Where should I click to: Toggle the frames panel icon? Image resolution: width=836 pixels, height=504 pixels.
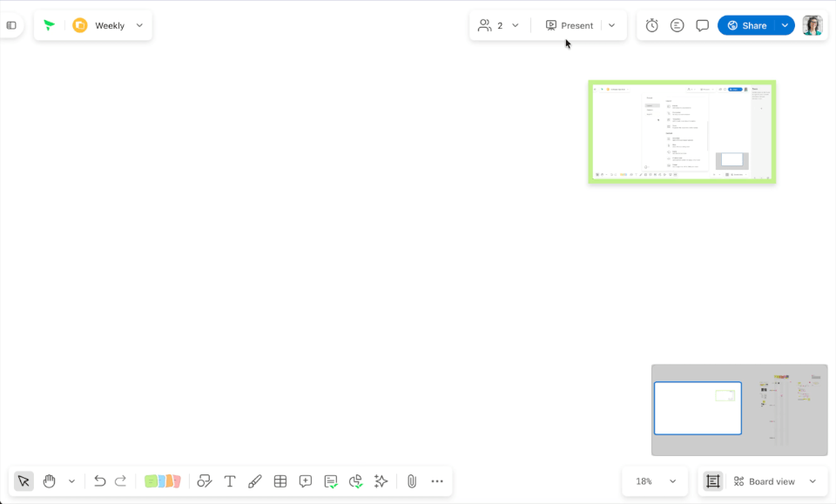pos(713,481)
